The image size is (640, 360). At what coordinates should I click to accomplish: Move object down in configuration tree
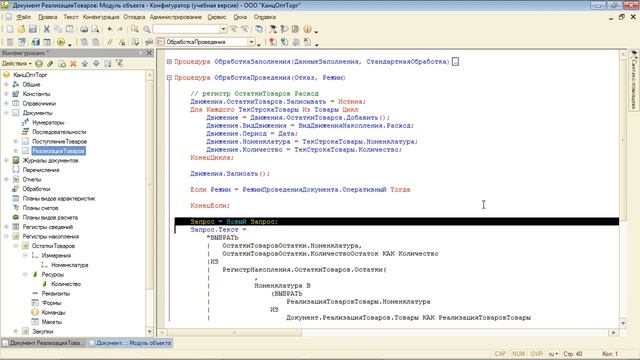[x=96, y=64]
